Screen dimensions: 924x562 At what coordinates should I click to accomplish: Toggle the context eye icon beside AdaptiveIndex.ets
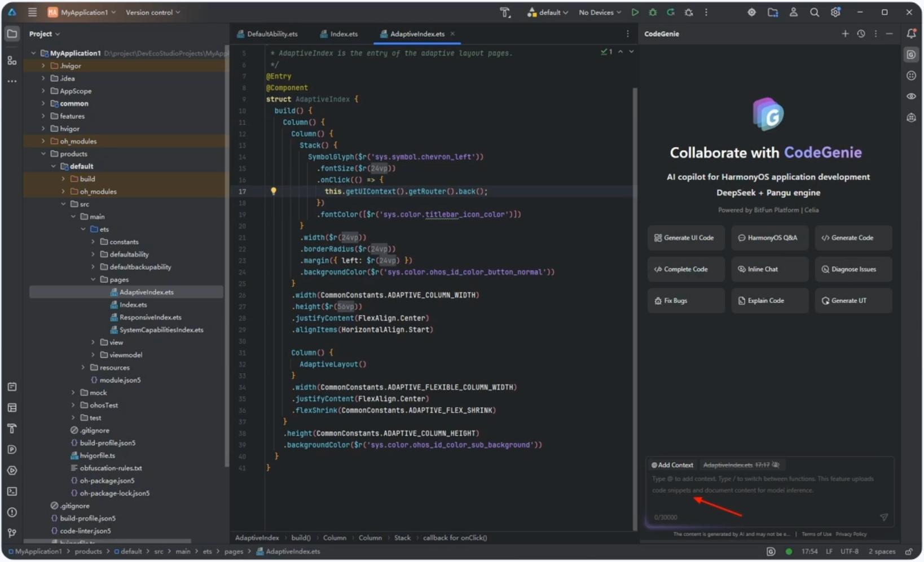776,465
